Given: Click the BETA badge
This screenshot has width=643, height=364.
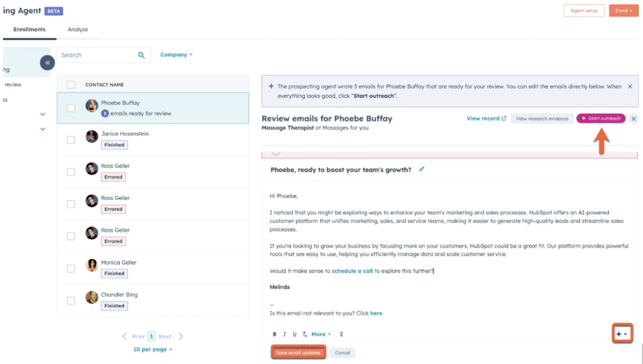Looking at the screenshot, I should 54,11.
